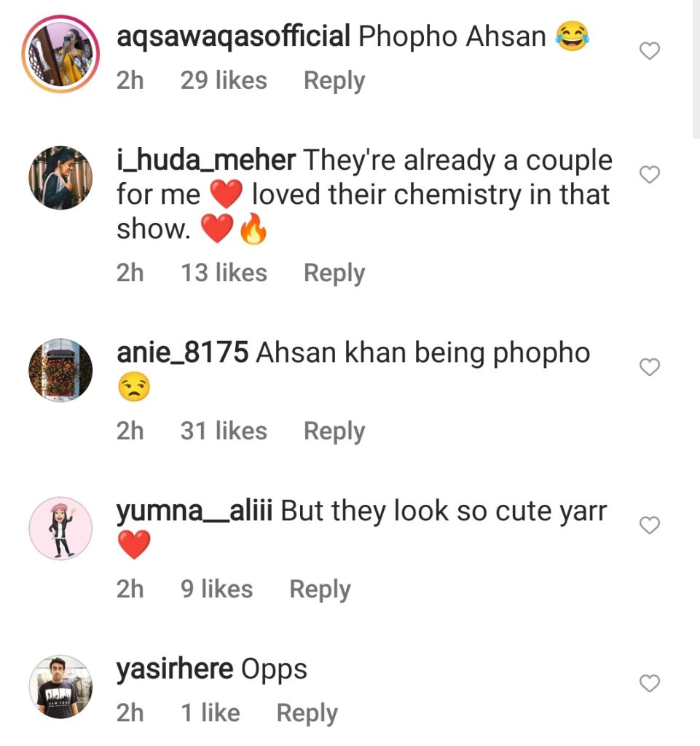Viewport: 700px width, 746px height.
Task: View the 29 likes list
Action: pos(224,80)
